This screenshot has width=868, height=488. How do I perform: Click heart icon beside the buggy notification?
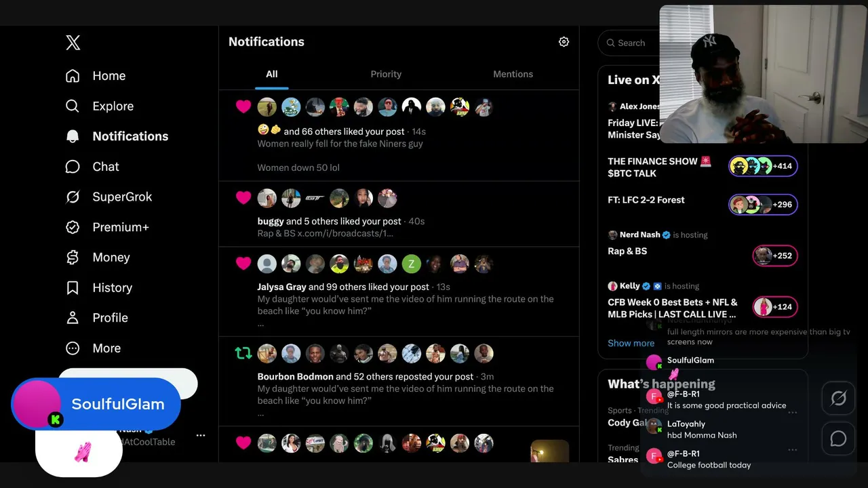coord(243,198)
